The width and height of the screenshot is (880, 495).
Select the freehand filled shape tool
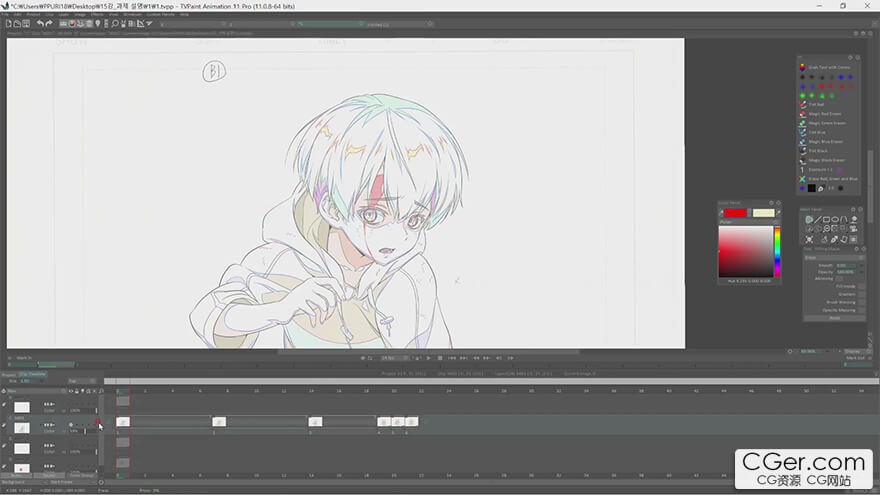pyautogui.click(x=809, y=219)
